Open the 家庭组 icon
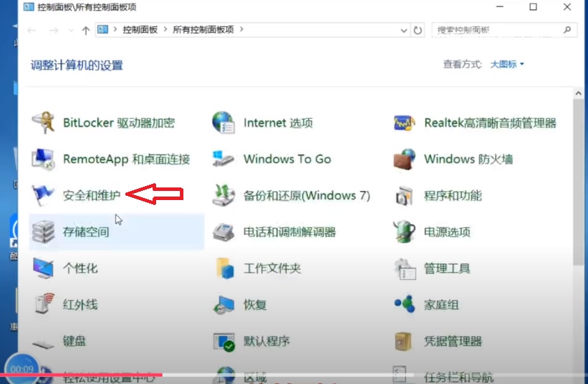 405,304
